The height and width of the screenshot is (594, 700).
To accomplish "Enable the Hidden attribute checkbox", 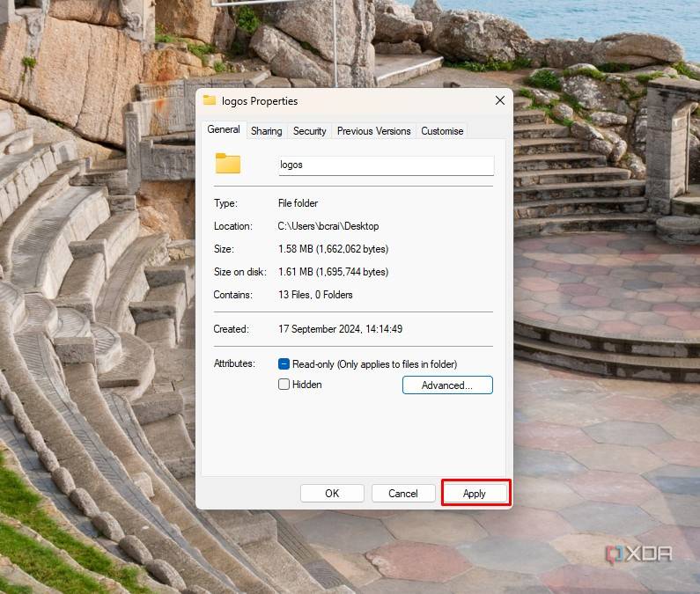I will point(284,385).
